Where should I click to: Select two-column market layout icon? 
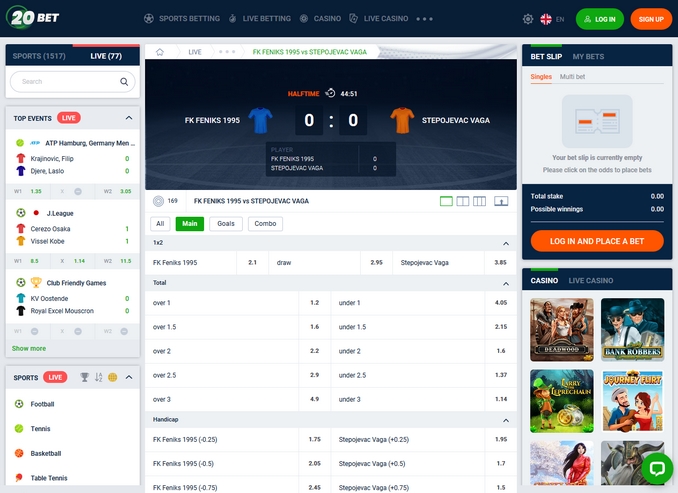463,201
